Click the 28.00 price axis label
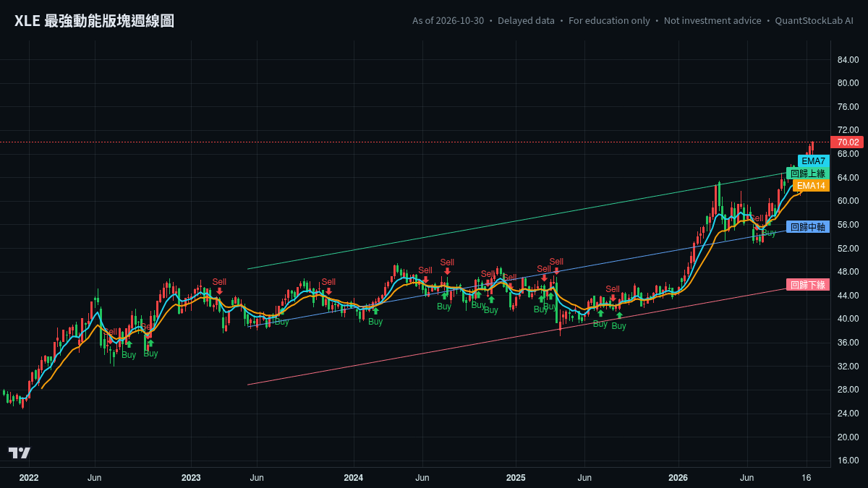 (848, 390)
